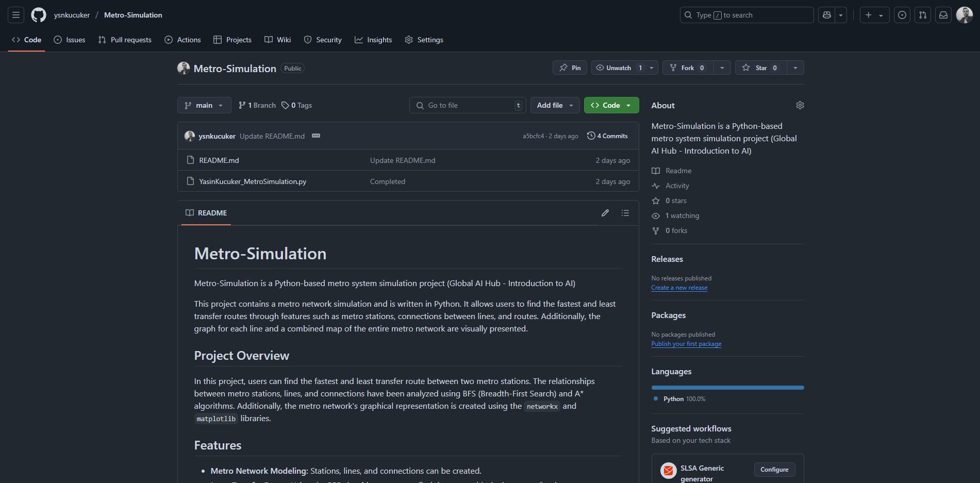Click the Create a new release link

pyautogui.click(x=679, y=288)
